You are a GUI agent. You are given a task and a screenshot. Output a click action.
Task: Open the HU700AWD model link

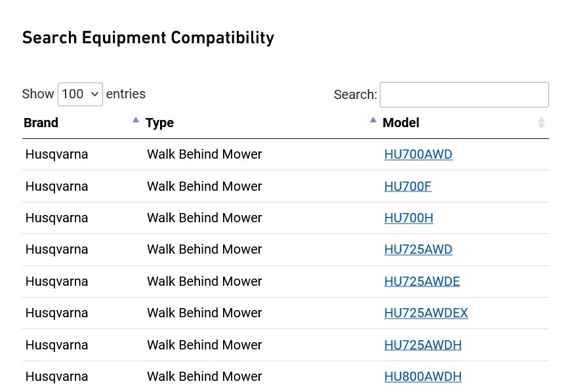tap(418, 154)
